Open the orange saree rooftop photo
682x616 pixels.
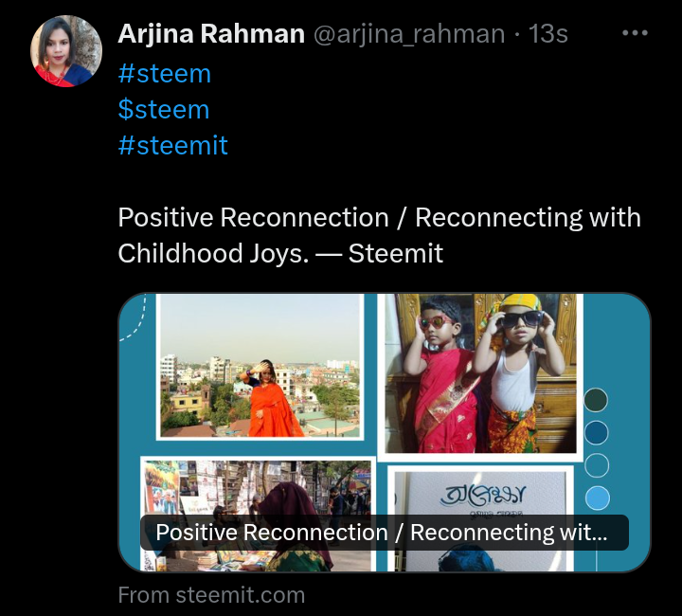(x=260, y=367)
